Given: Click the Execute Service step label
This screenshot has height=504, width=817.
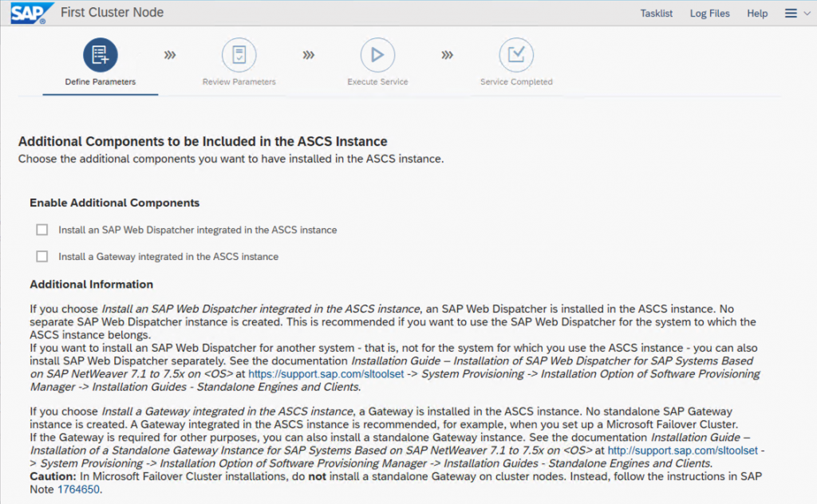Looking at the screenshot, I should [x=377, y=82].
